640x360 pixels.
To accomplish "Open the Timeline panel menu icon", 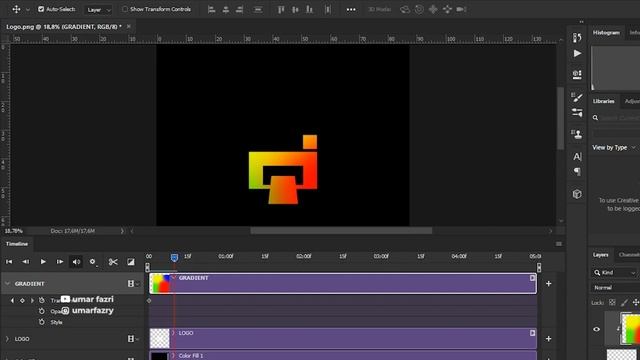I will click(559, 244).
